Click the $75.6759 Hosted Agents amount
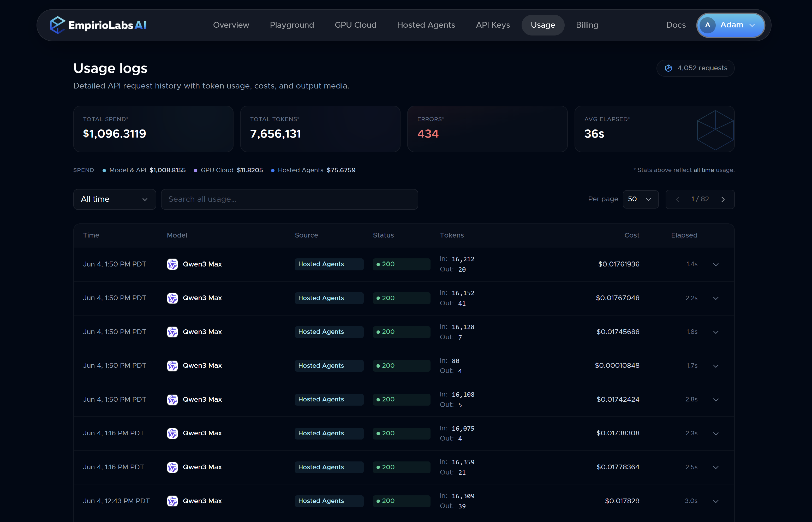Image resolution: width=812 pixels, height=522 pixels. click(x=341, y=170)
